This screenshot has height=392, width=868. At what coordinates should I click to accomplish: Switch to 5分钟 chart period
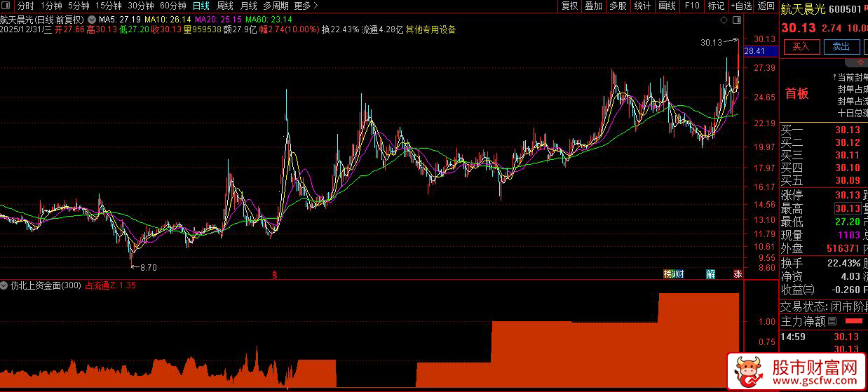79,6
